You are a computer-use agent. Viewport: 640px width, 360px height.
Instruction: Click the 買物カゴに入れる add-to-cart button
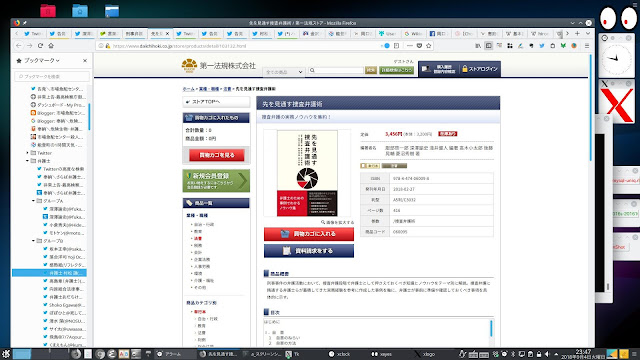(309, 234)
